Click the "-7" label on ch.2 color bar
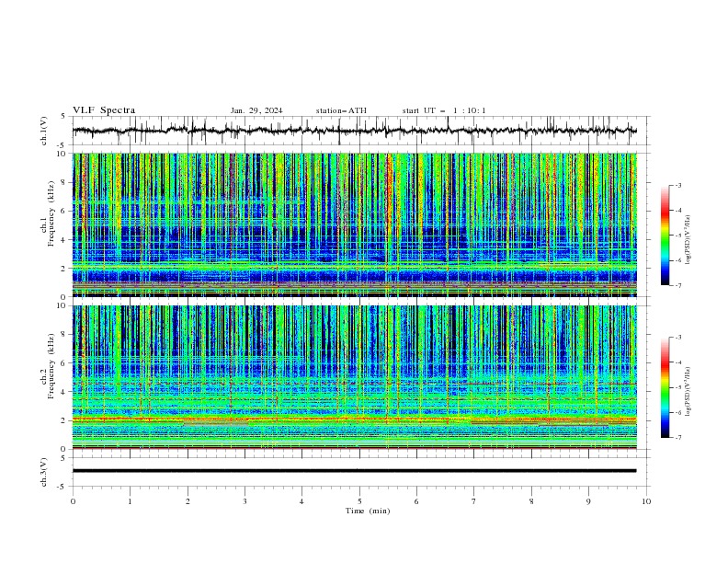This screenshot has height=563, width=728. click(x=678, y=438)
